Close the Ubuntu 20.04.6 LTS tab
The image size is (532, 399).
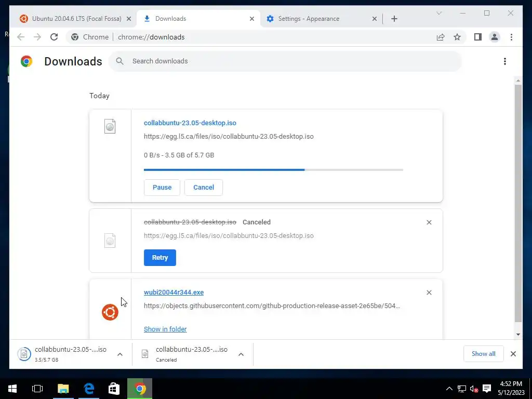[x=129, y=19]
